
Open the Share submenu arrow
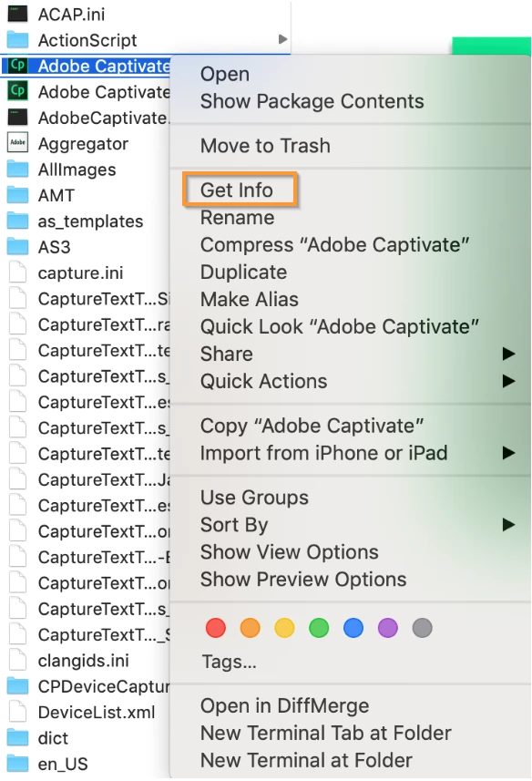508,355
